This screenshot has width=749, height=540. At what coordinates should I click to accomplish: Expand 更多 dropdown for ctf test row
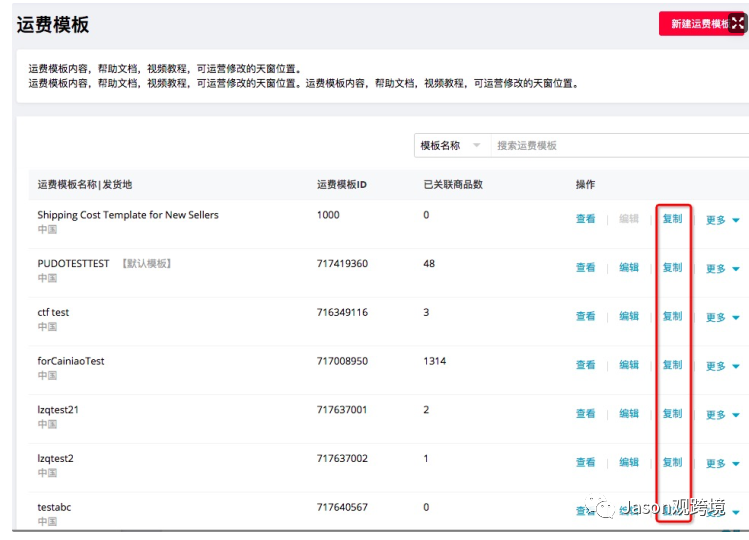coord(723,318)
